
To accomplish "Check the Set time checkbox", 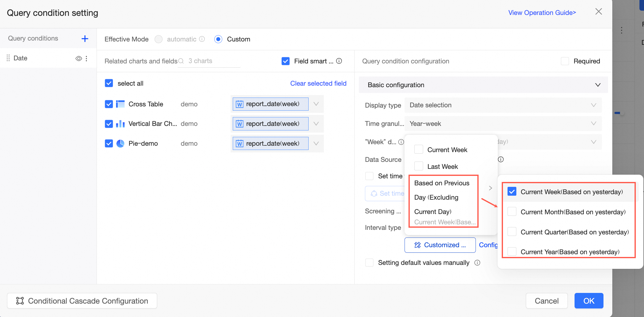I will point(369,176).
